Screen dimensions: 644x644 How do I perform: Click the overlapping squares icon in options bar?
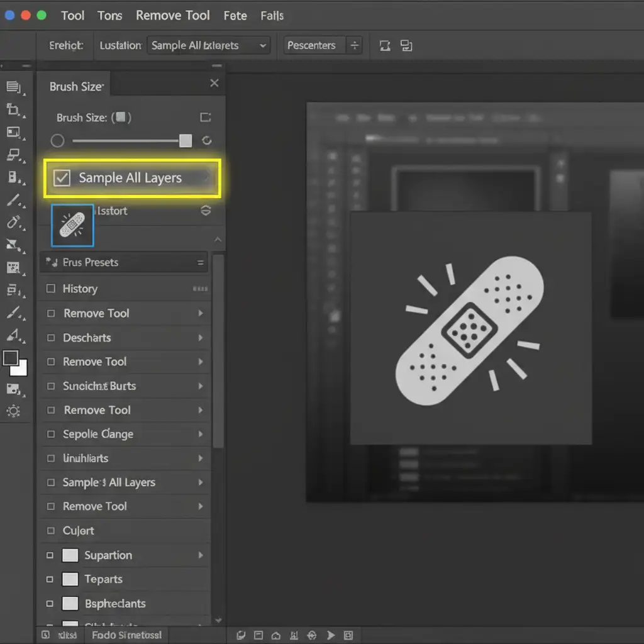coord(406,45)
